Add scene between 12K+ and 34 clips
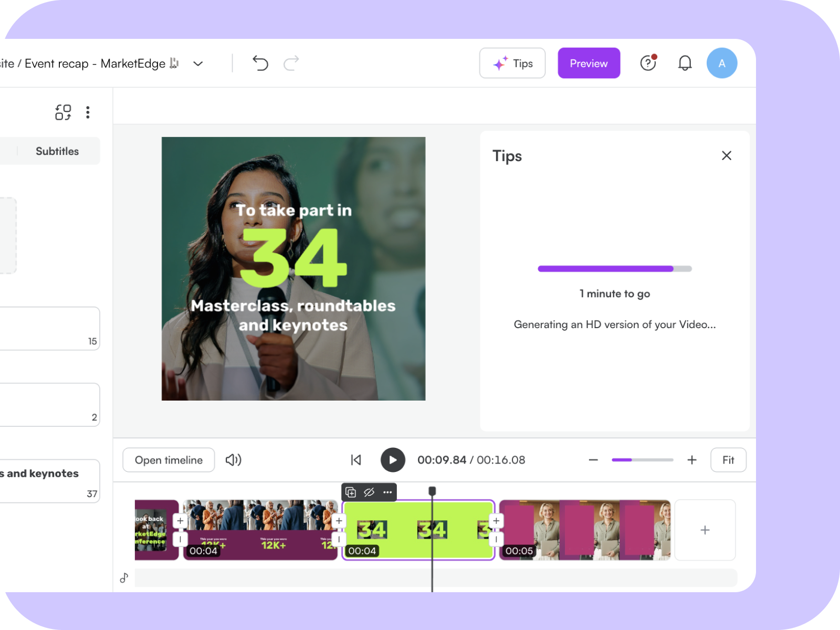840x630 pixels. [x=339, y=521]
